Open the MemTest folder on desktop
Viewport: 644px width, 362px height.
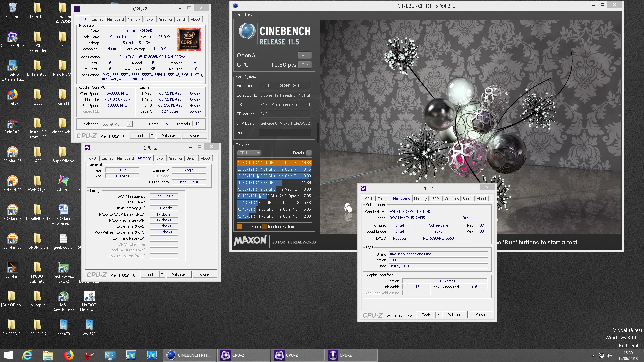38,10
